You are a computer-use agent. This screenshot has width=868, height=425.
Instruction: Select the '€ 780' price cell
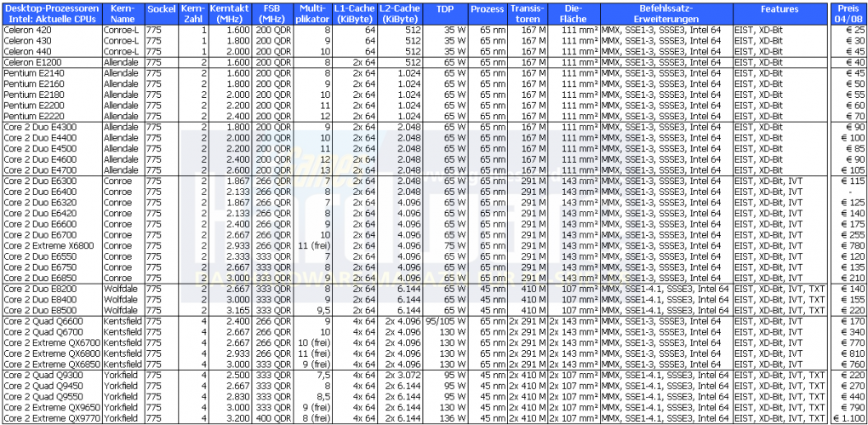848,245
